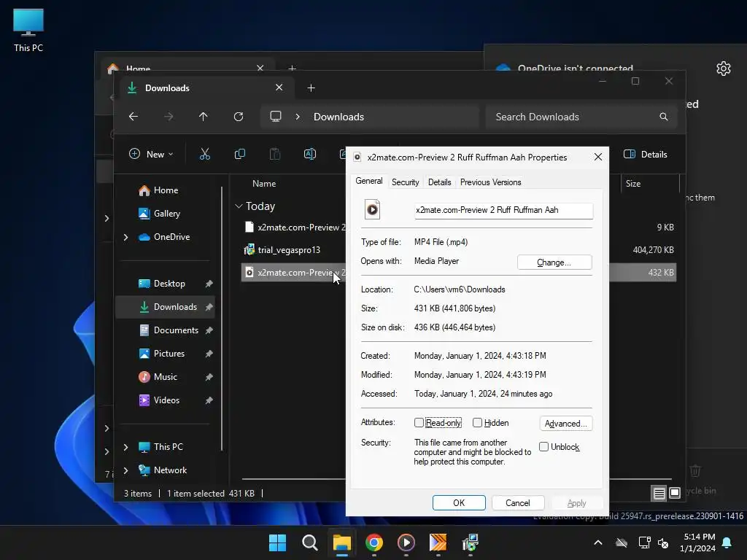The height and width of the screenshot is (560, 747).
Task: Open the Vegas Pro taskbar icon
Action: [x=438, y=542]
